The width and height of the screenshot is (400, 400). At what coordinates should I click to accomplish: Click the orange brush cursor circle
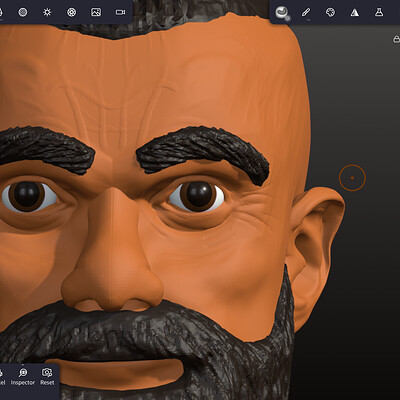(352, 178)
